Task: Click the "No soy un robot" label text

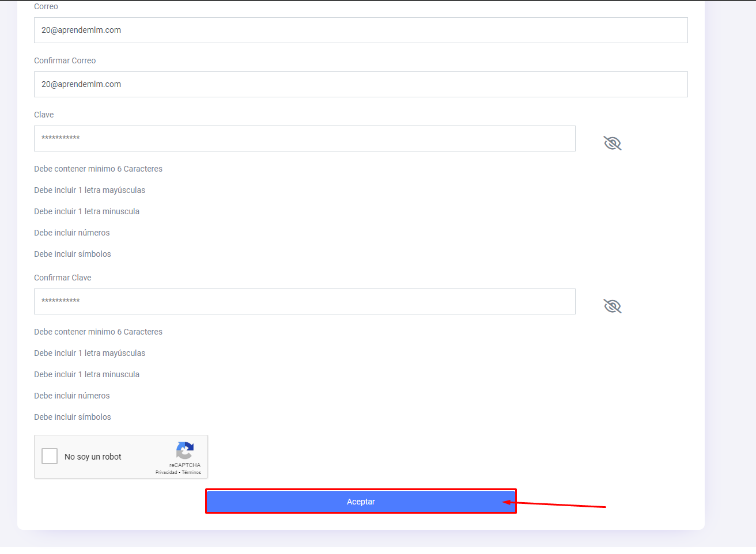Action: point(93,457)
